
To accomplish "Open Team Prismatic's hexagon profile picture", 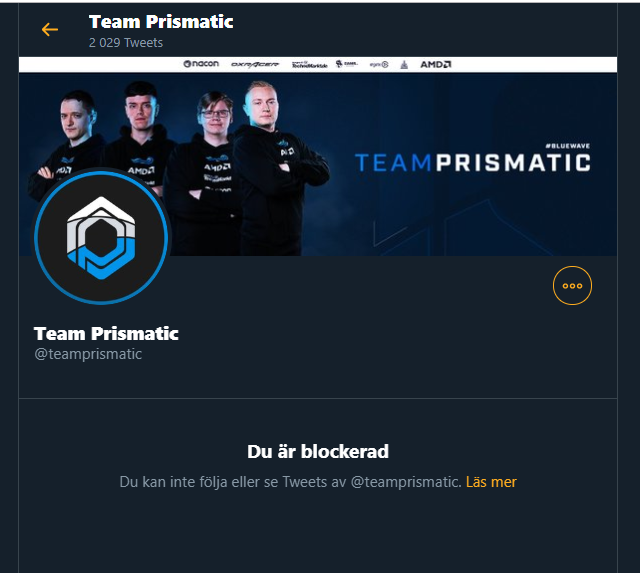I will pos(101,238).
